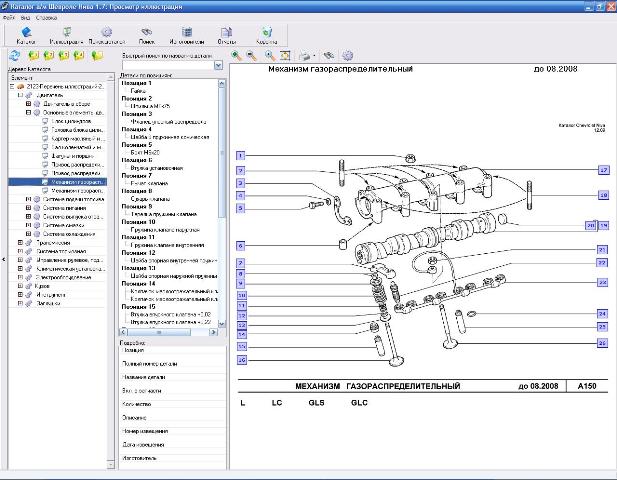Open the Пользователи gear toolbar button
The width and height of the screenshot is (617, 480).
[107, 35]
